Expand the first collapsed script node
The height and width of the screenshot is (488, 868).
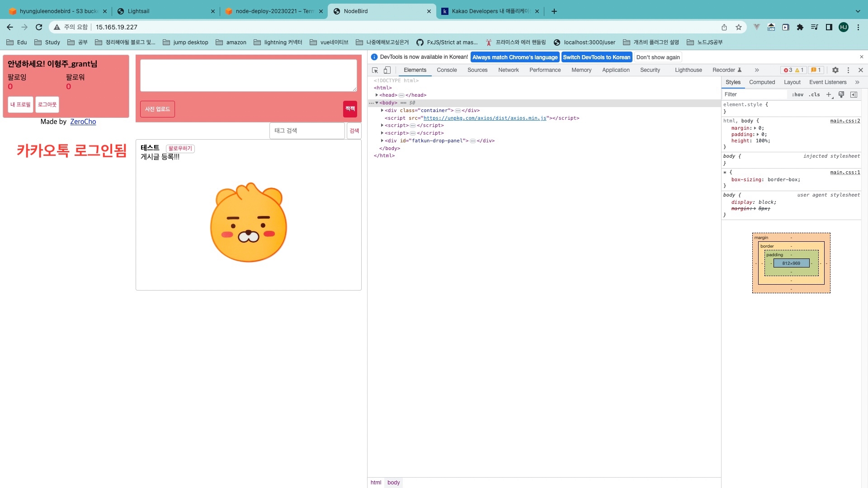pyautogui.click(x=382, y=126)
